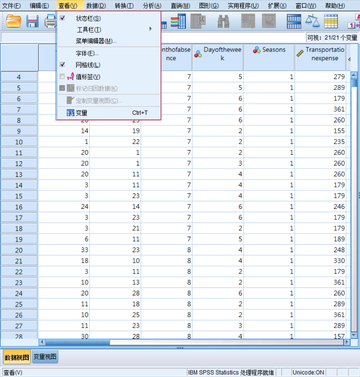The width and height of the screenshot is (360, 377).
Task: Open the Utilities (实用程序) menu
Action: click(x=243, y=6)
